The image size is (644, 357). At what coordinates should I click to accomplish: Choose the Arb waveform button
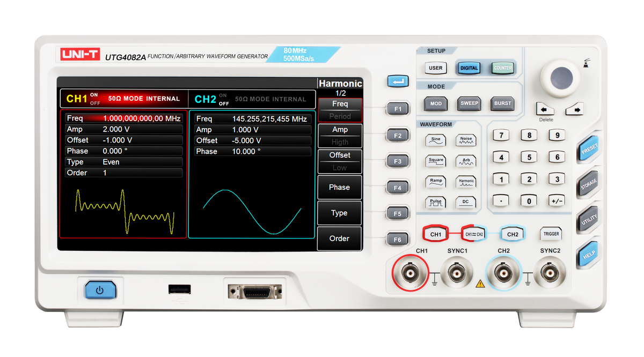click(466, 161)
